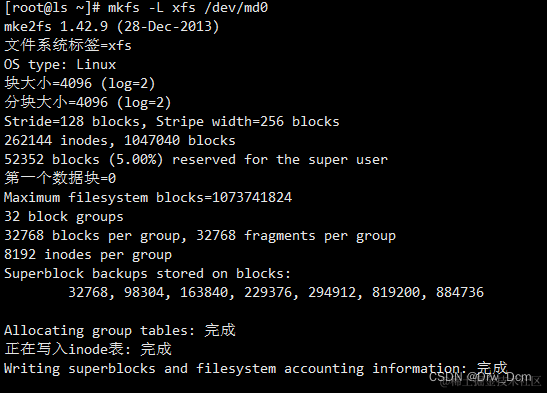Click the Stripe width=256 blocks text

click(x=248, y=122)
